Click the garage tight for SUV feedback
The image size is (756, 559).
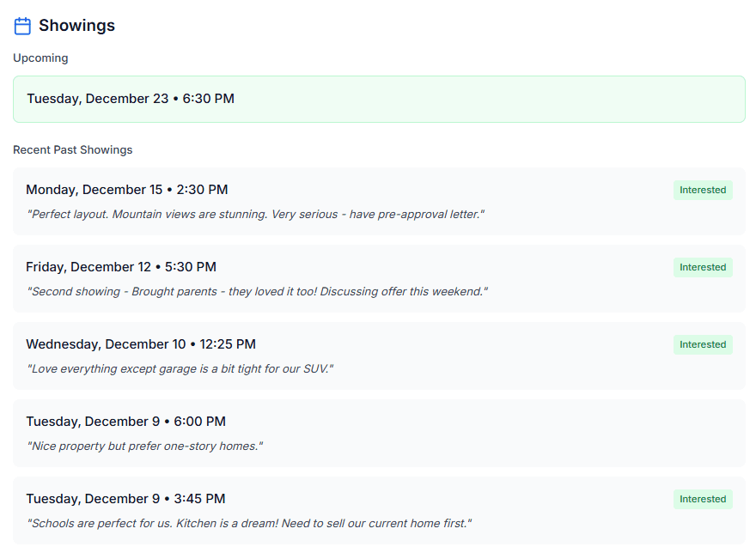coord(180,368)
